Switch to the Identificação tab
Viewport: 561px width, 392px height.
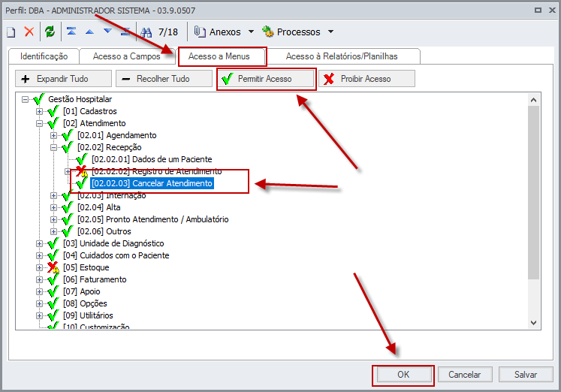click(x=44, y=56)
